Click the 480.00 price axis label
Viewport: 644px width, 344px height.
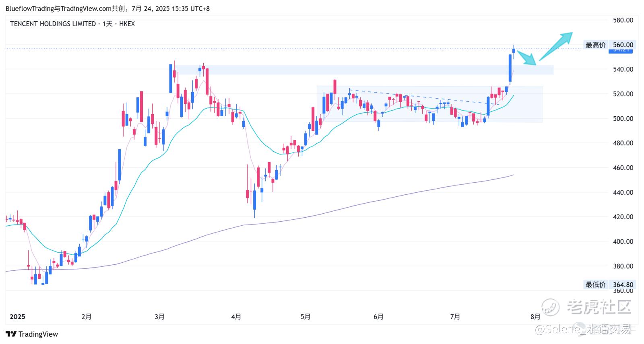point(623,143)
